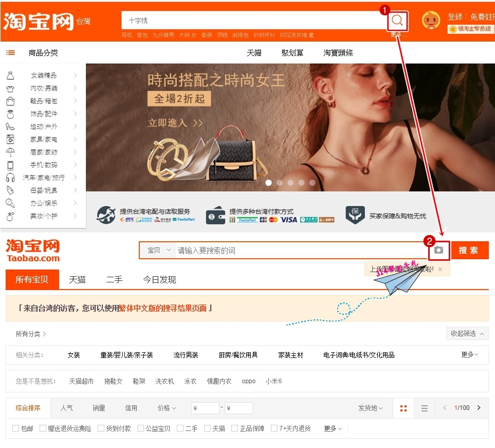Open the 今日发现 tab
The width and height of the screenshot is (495, 448).
point(159,280)
